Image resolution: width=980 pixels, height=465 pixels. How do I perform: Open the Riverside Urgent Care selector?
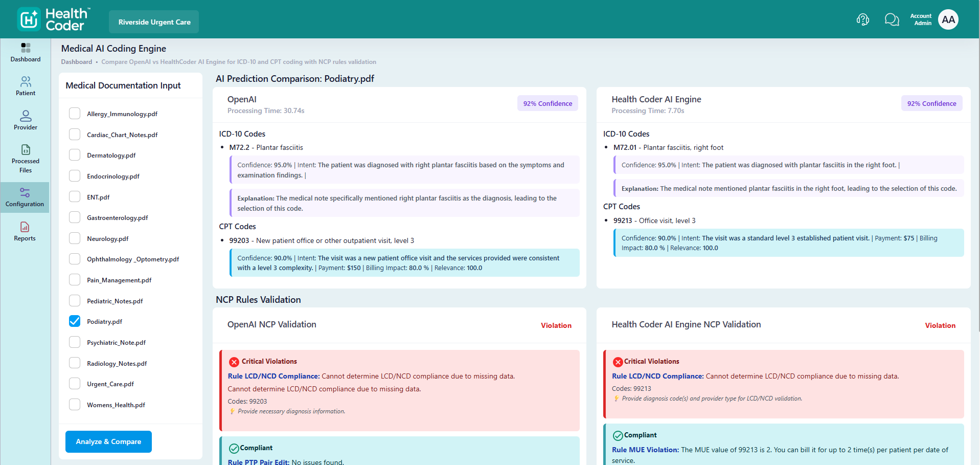click(x=154, y=22)
